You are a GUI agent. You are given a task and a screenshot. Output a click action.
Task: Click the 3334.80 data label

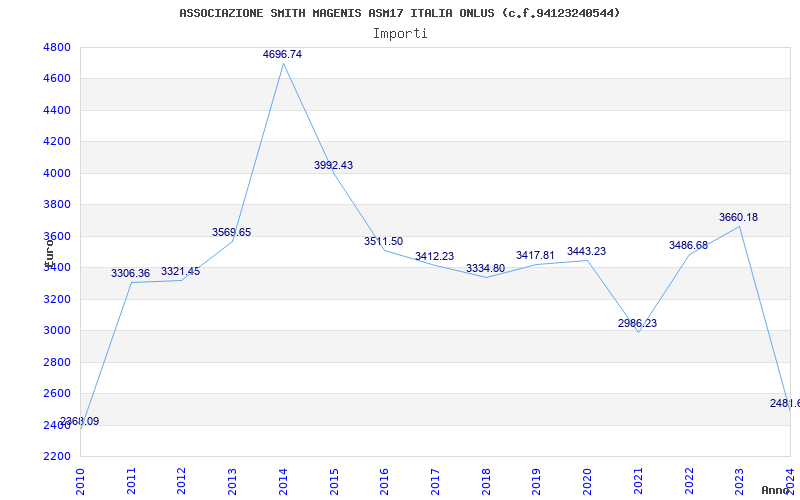click(x=485, y=268)
